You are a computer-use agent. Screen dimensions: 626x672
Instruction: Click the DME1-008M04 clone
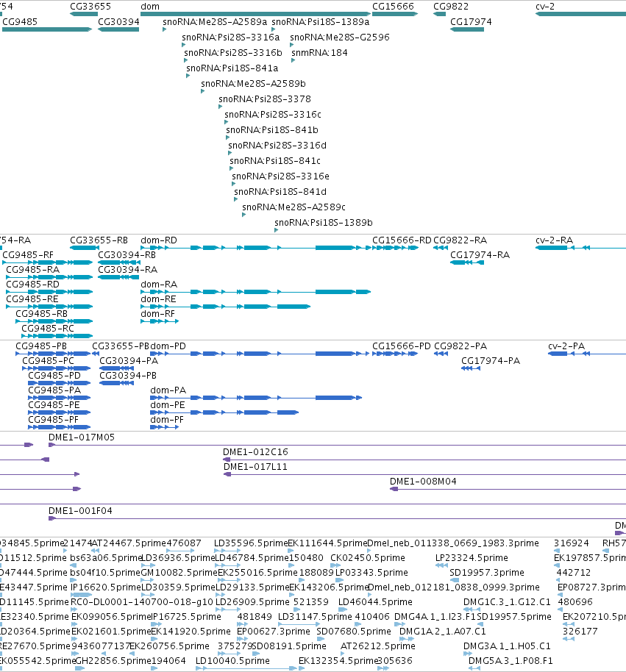pyautogui.click(x=508, y=489)
